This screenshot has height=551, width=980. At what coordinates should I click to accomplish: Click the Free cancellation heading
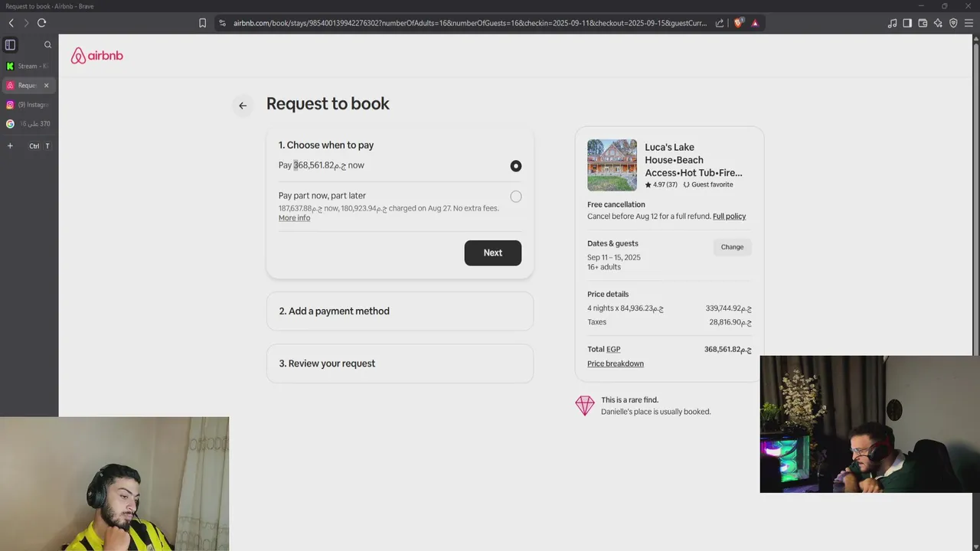pyautogui.click(x=616, y=205)
